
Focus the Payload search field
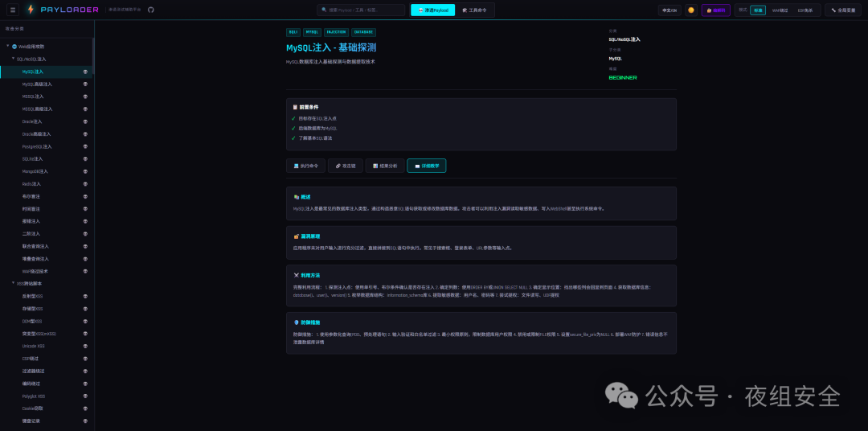pos(362,10)
